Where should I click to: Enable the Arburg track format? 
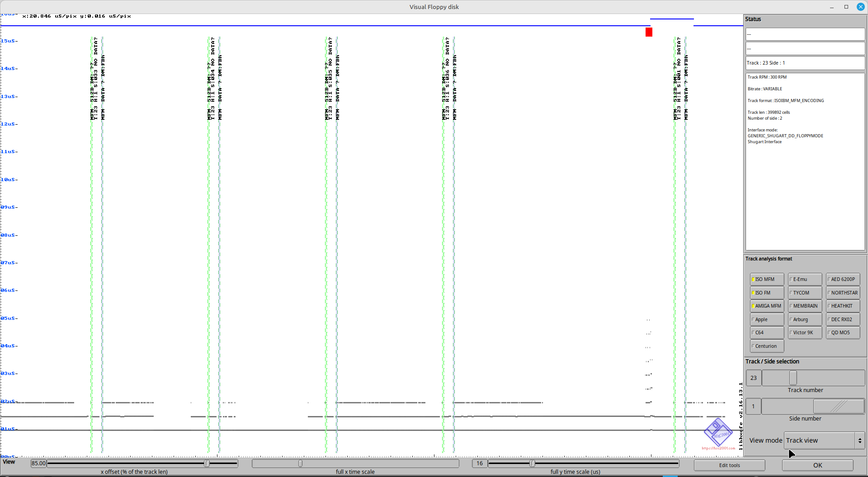click(805, 319)
